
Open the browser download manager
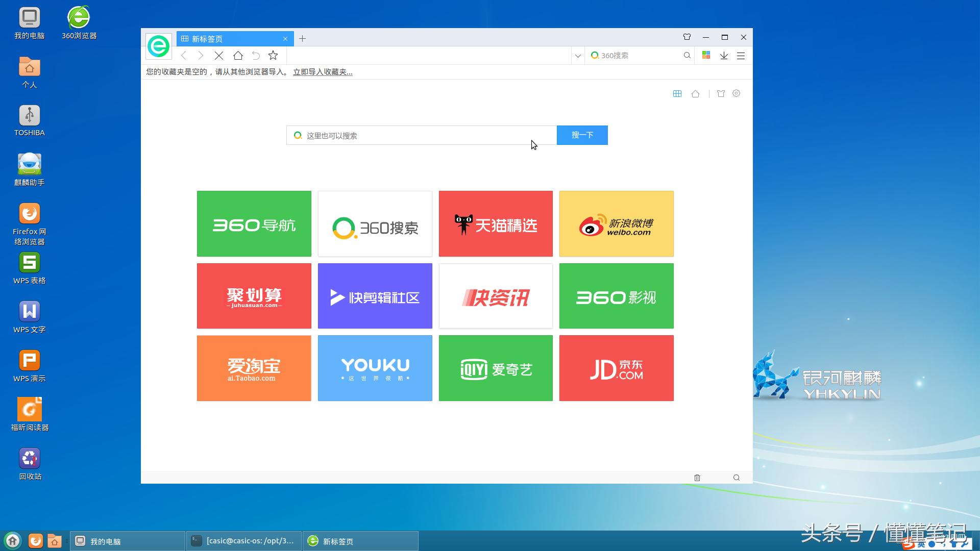pyautogui.click(x=723, y=55)
